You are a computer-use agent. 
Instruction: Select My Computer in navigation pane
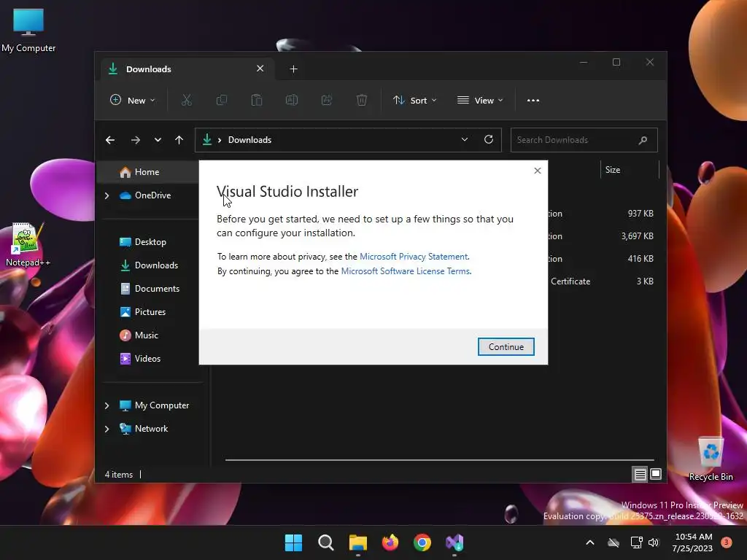click(161, 405)
